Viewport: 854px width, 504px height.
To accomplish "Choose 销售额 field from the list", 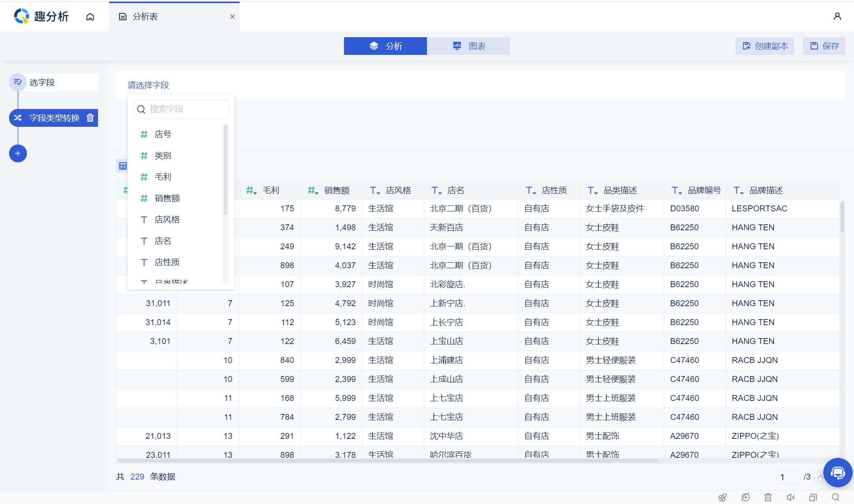I will click(x=167, y=198).
